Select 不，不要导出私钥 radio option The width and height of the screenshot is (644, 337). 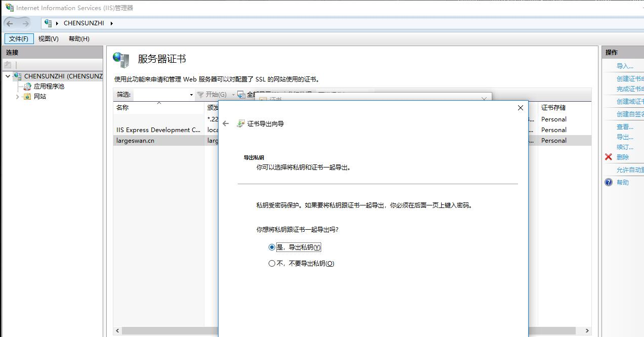point(272,263)
